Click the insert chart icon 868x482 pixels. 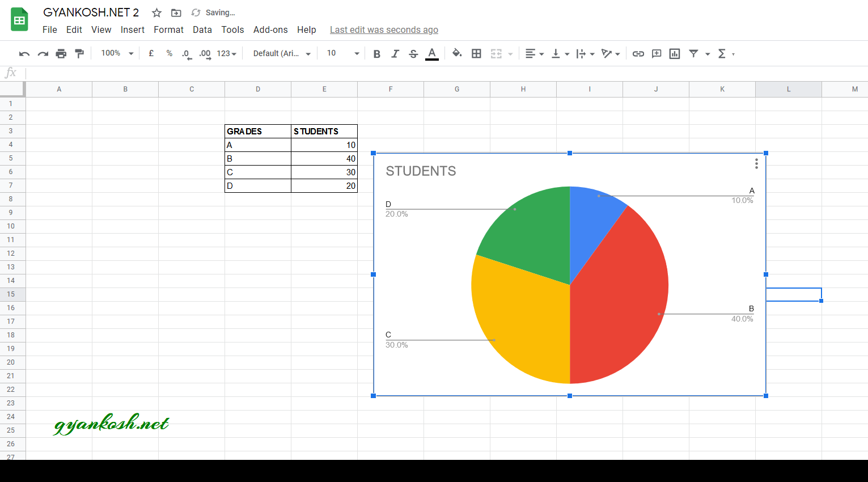(x=675, y=54)
